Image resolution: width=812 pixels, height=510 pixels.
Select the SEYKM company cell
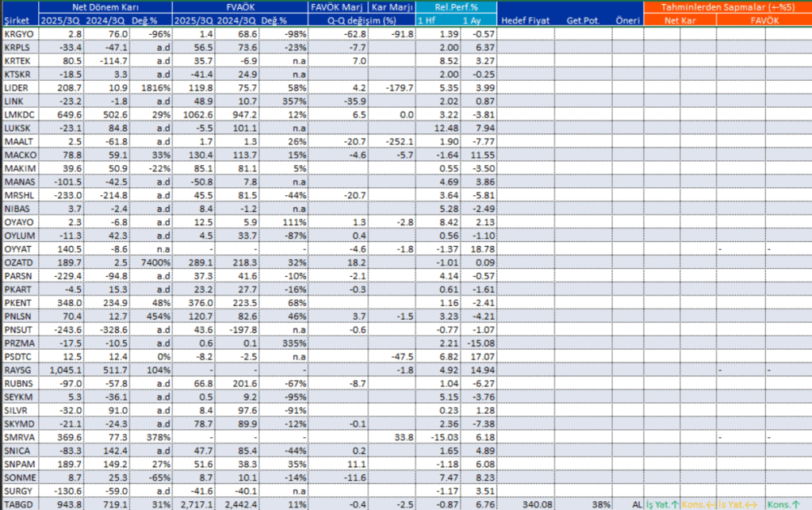20,397
